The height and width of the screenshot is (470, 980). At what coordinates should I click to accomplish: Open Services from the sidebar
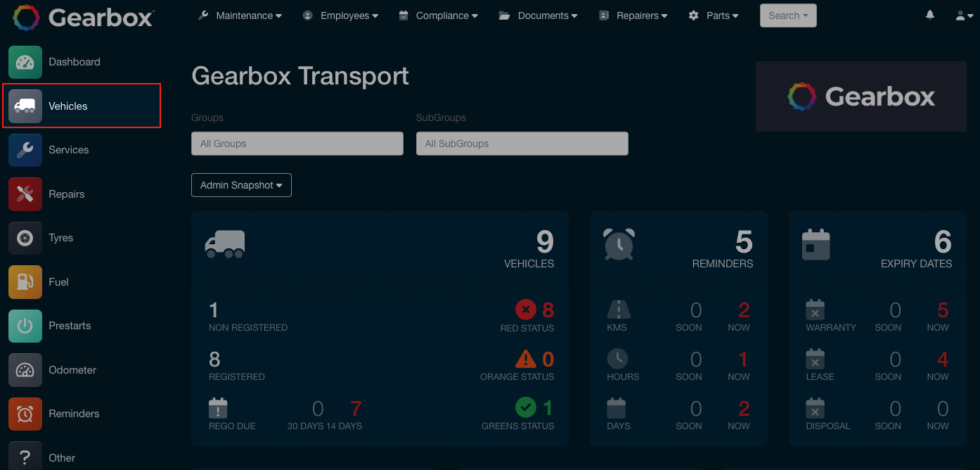69,150
